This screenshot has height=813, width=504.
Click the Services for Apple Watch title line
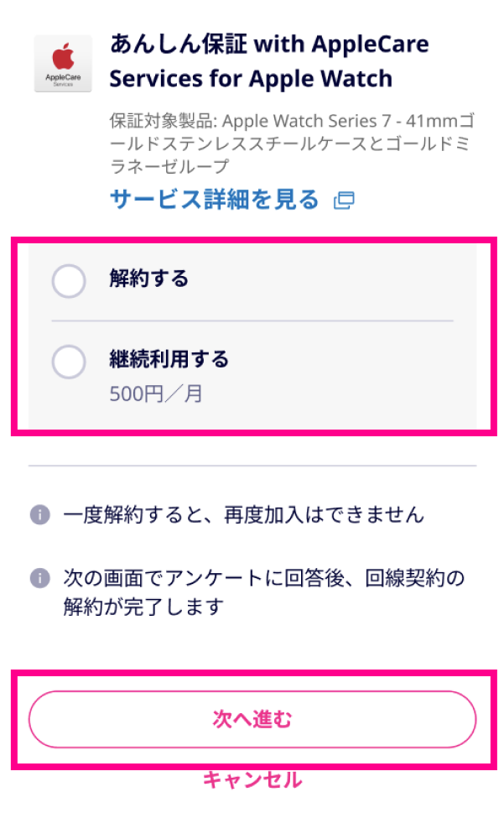pos(252,79)
